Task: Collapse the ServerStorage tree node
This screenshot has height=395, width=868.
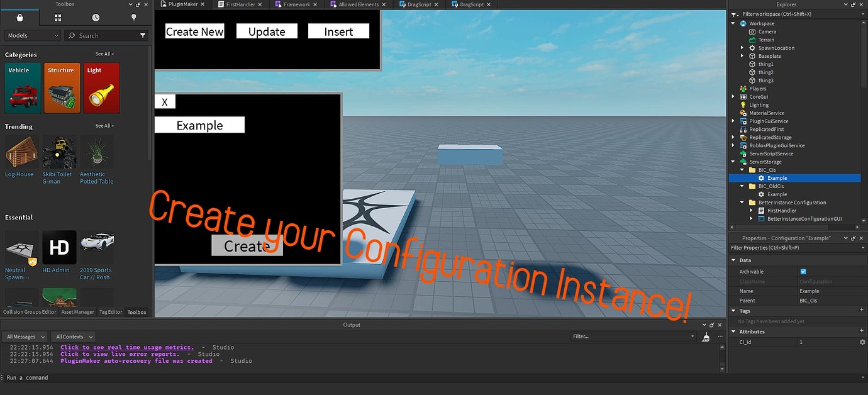Action: tap(732, 161)
